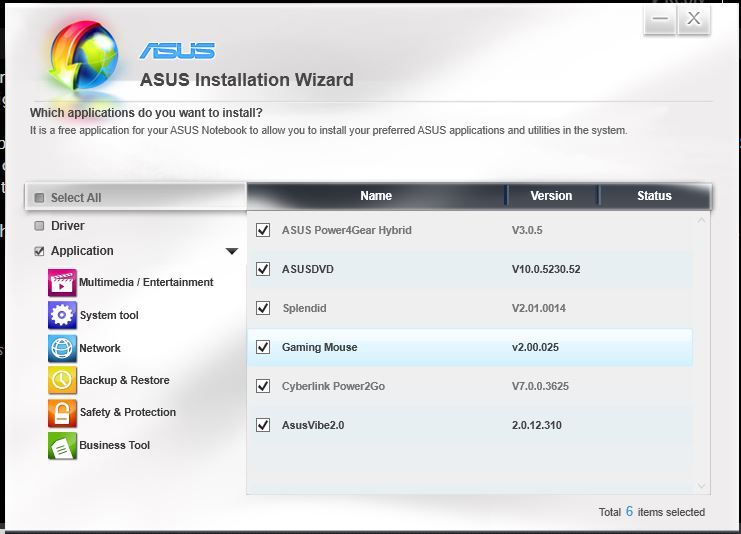Select AsusVibe2.0 row name

click(x=313, y=425)
